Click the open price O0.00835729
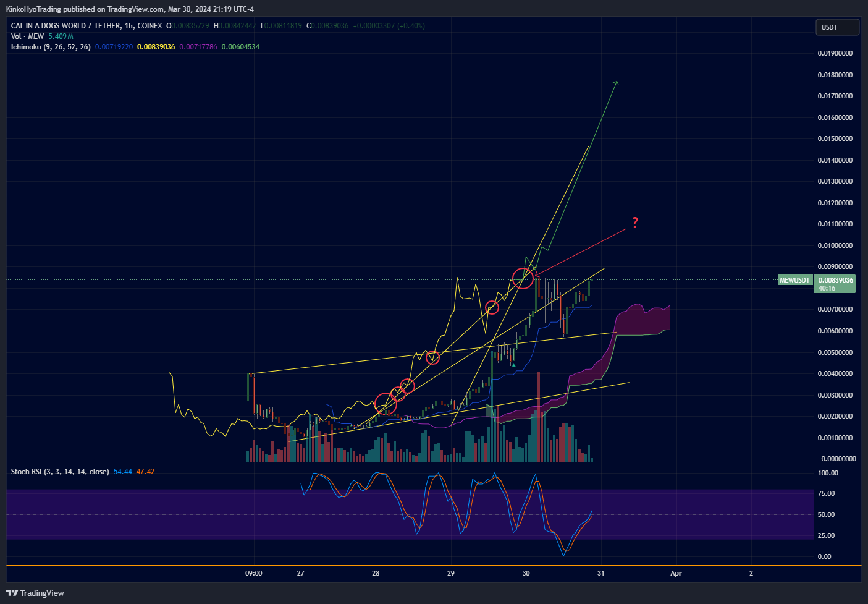This screenshot has height=604, width=868. 188,26
